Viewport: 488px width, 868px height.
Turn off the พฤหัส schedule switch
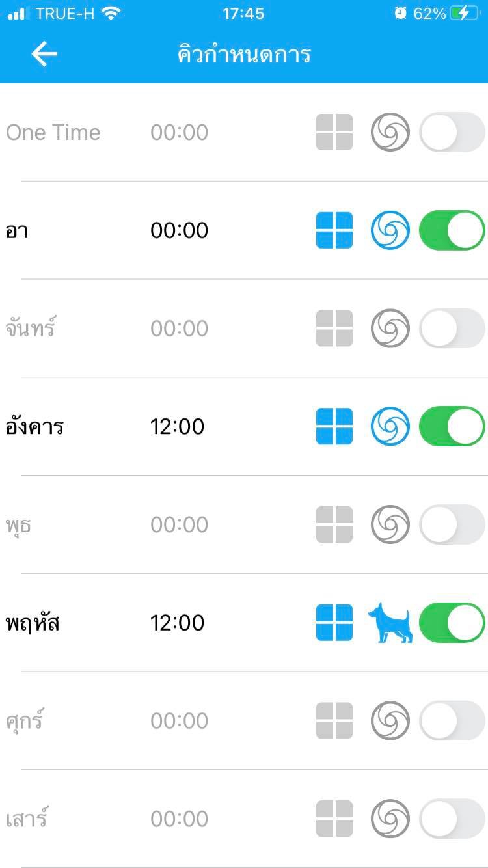pos(452,623)
